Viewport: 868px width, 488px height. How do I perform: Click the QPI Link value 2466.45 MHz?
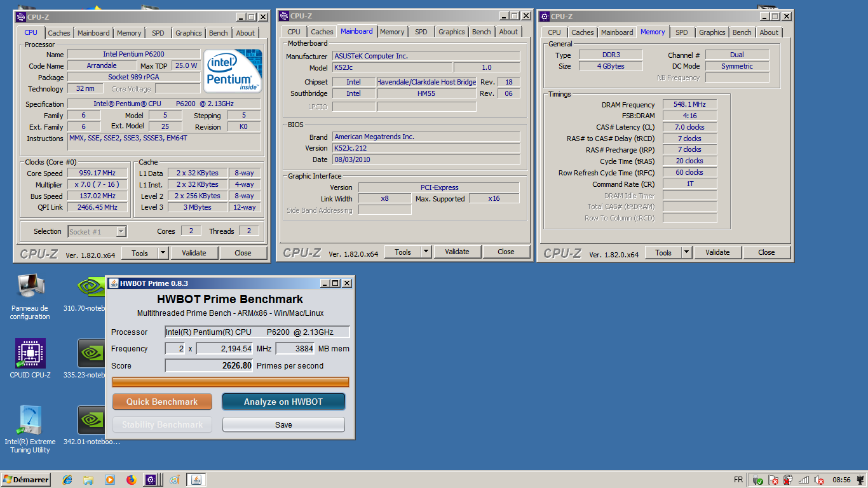(x=97, y=207)
